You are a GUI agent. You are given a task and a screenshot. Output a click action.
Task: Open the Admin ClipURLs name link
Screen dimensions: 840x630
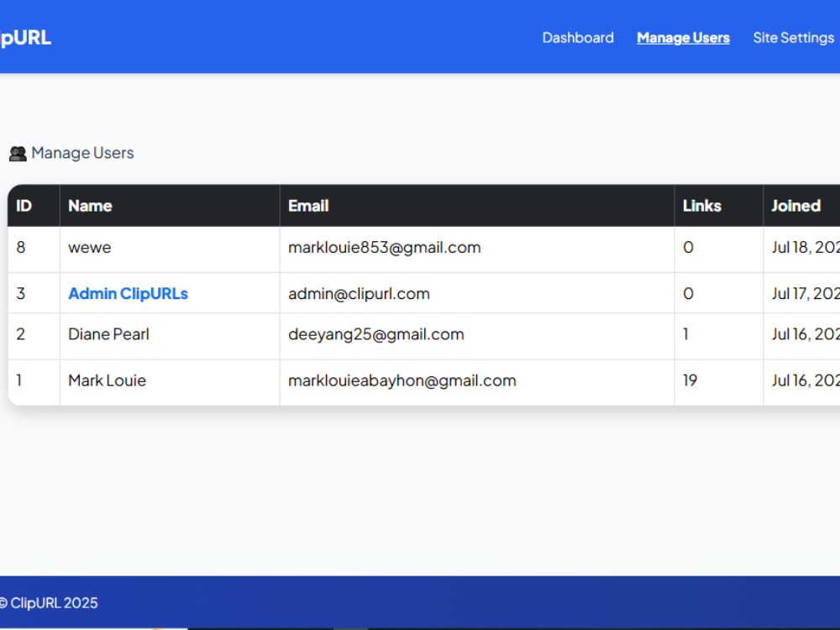pos(128,293)
